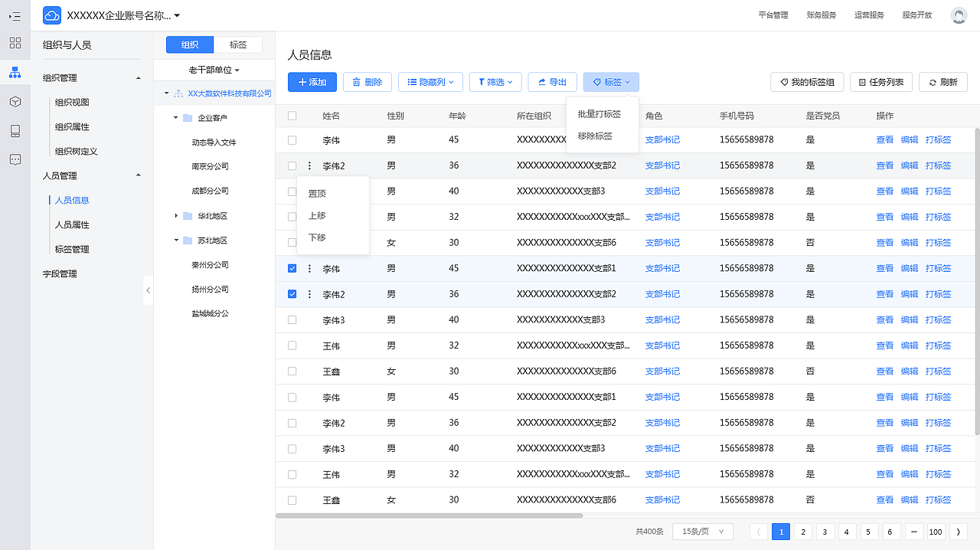The image size is (980, 550).
Task: Click the blue cloud logo icon
Action: tap(51, 15)
